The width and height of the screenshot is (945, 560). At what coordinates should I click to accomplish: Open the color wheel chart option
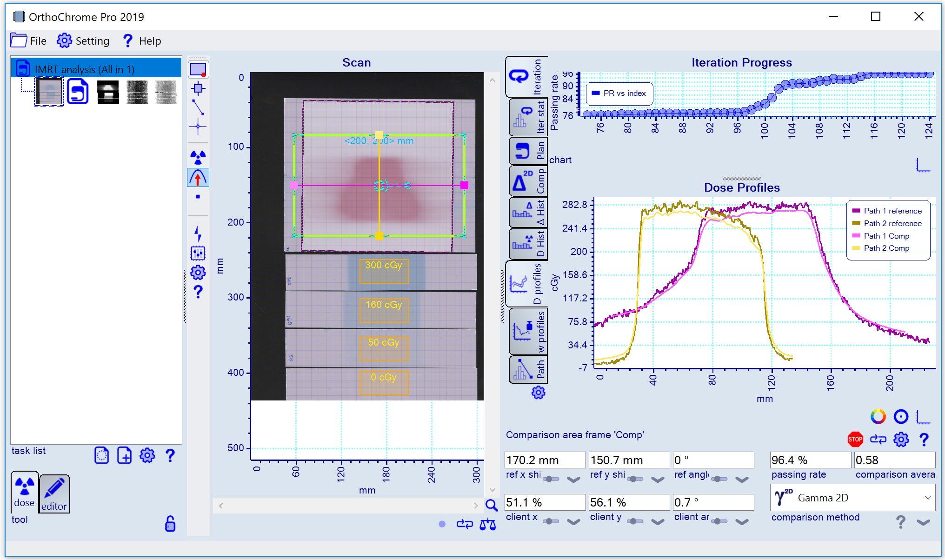878,417
